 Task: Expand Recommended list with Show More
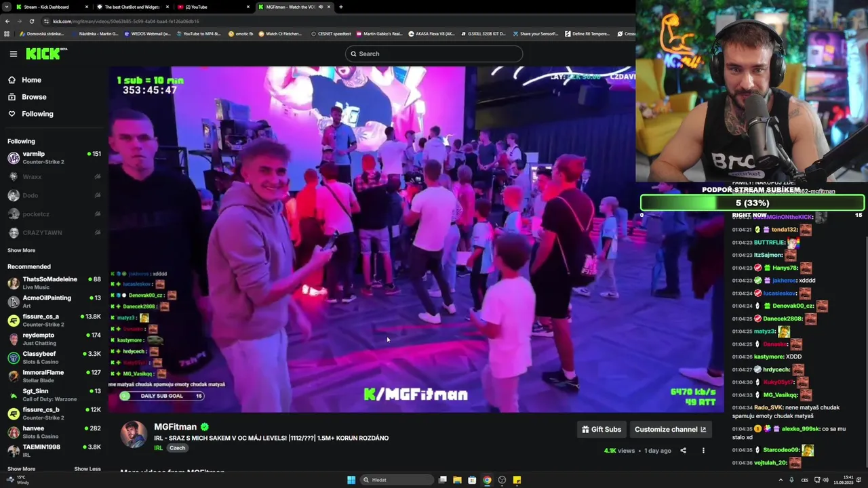coord(21,469)
